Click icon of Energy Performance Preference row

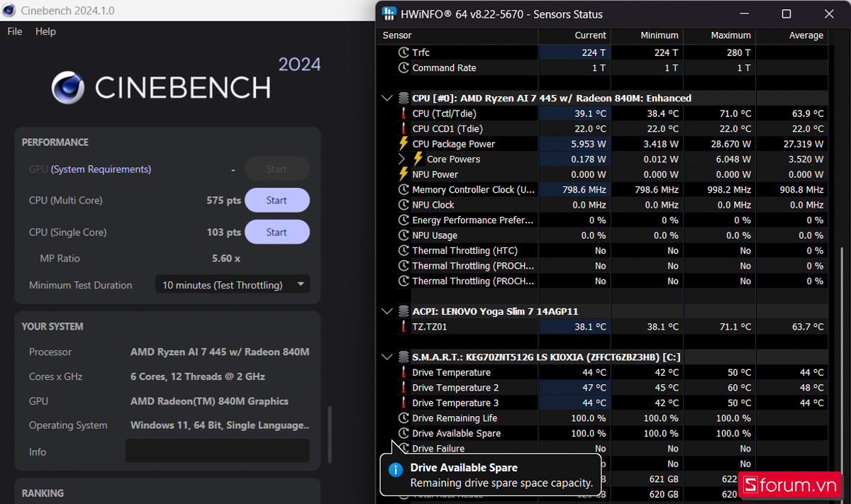pyautogui.click(x=404, y=220)
